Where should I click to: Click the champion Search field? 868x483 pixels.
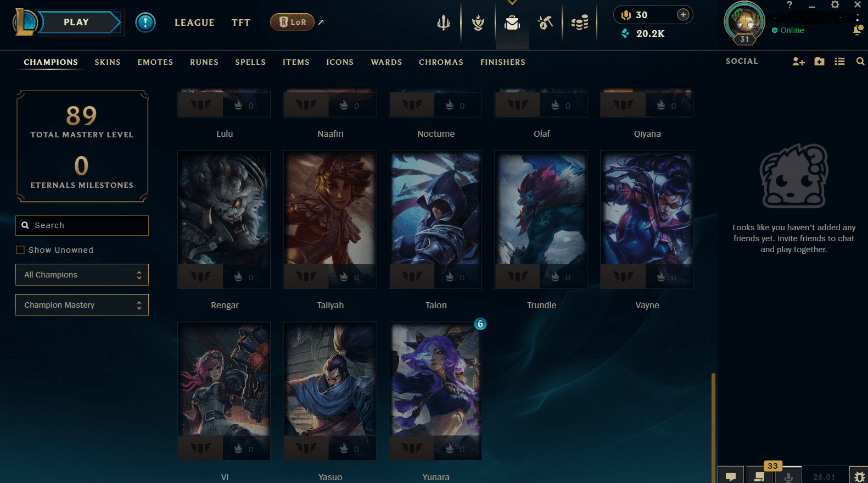pos(82,225)
